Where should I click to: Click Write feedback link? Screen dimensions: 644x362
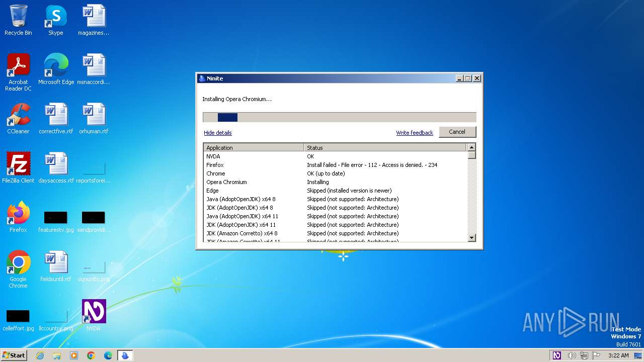click(415, 133)
